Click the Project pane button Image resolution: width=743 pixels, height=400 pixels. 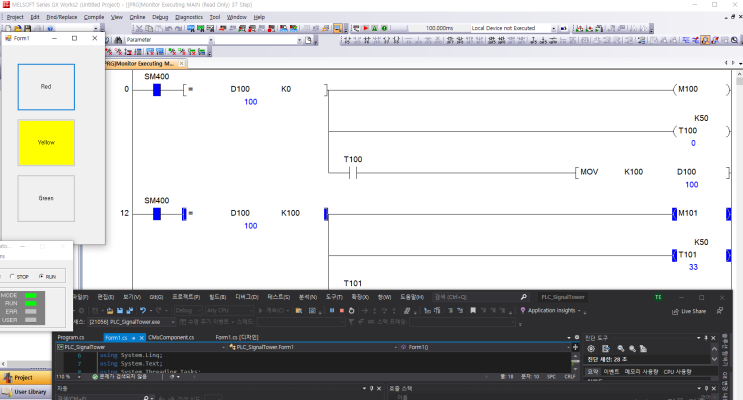(x=26, y=378)
